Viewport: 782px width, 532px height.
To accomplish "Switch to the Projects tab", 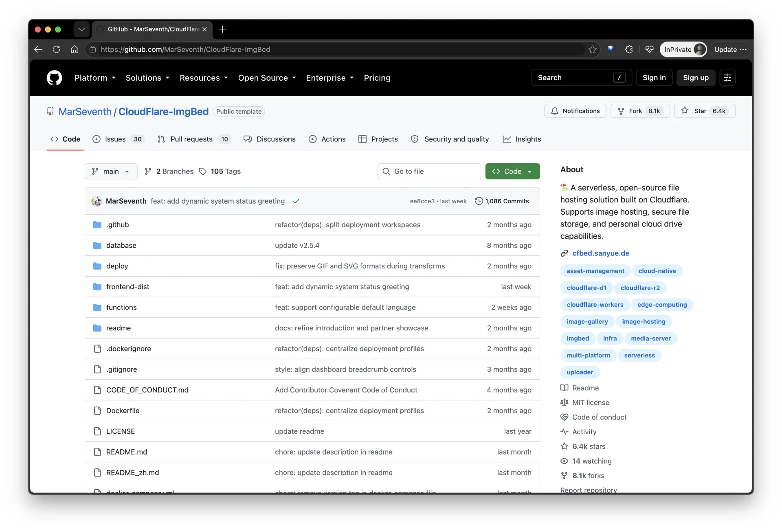I will click(x=378, y=139).
